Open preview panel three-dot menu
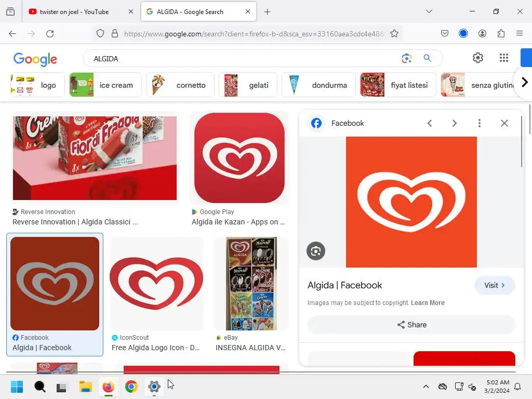532x399 pixels. tap(479, 123)
